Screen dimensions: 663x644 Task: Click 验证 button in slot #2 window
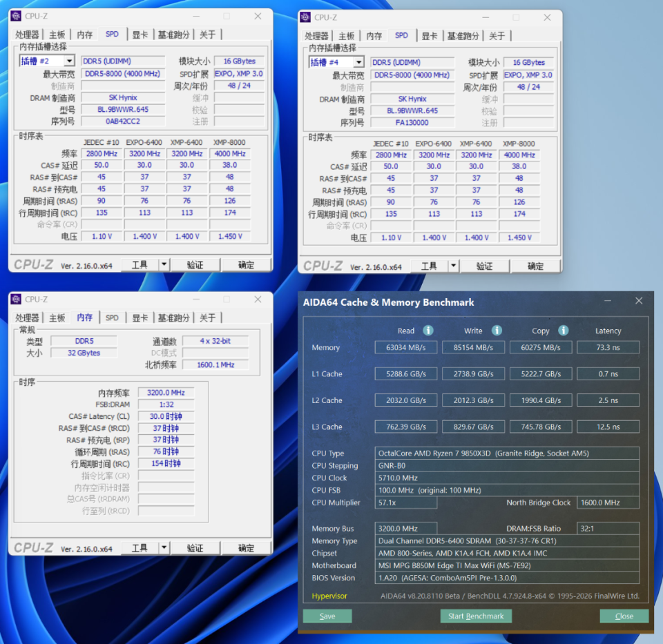coord(195,265)
